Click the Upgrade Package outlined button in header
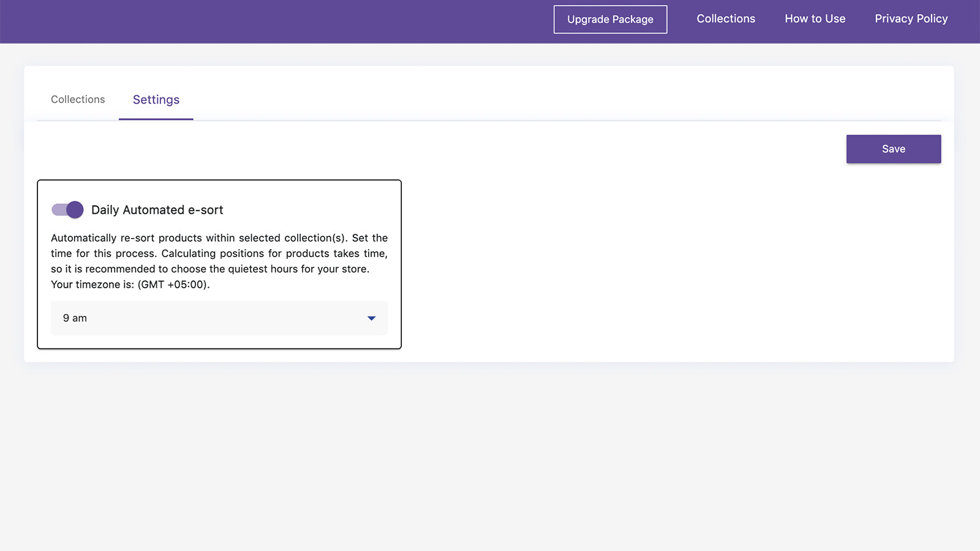Viewport: 980px width, 551px height. coord(610,19)
